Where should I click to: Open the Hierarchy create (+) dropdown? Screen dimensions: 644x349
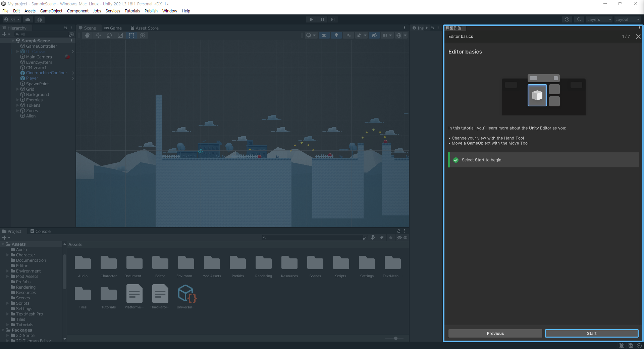click(x=6, y=34)
